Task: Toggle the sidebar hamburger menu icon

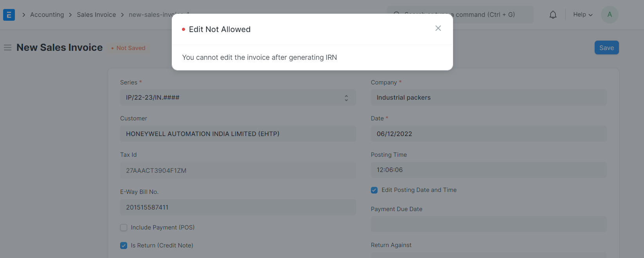Action: tap(7, 48)
